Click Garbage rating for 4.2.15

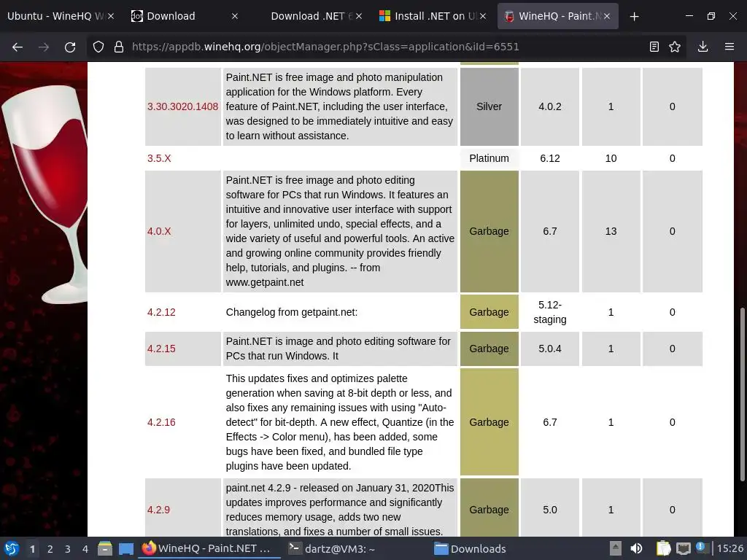coord(489,349)
